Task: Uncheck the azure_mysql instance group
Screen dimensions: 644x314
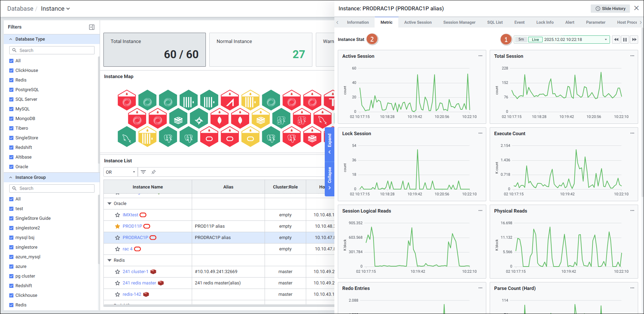Action: tap(11, 257)
